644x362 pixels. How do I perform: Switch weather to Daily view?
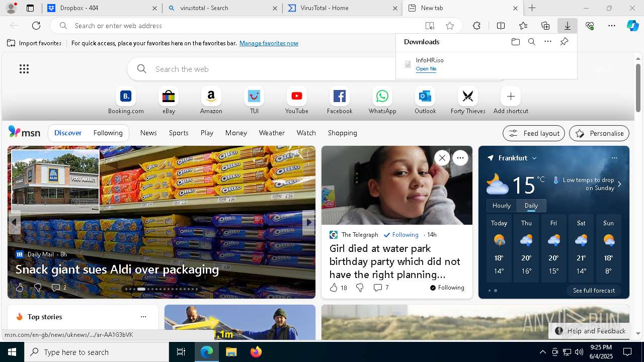(531, 206)
